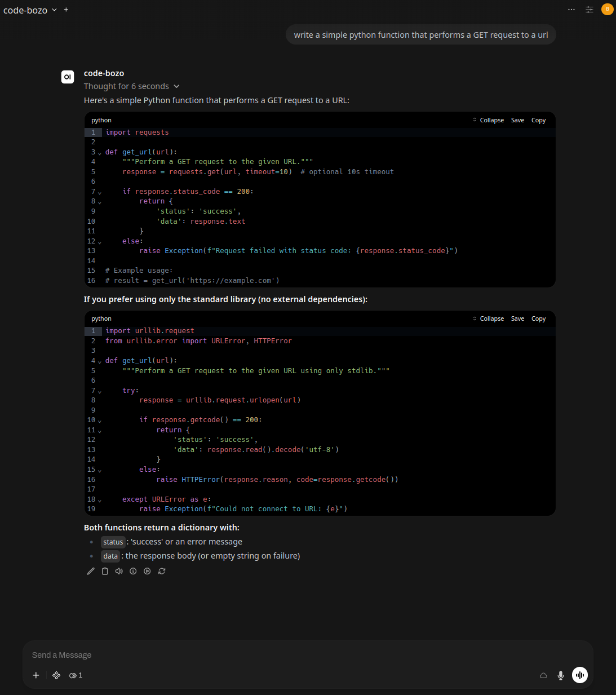The image size is (616, 695).
Task: Open the code-bozo model selector dropdown
Action: click(30, 10)
